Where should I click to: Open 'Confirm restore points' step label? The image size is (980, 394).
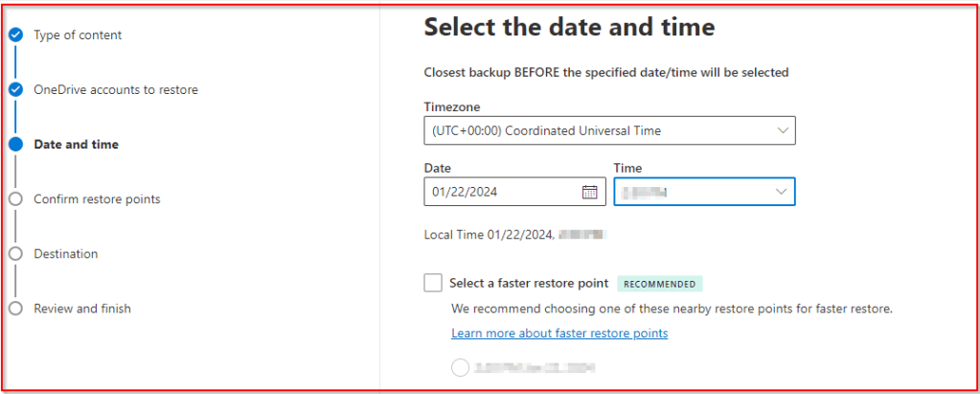[x=97, y=199]
